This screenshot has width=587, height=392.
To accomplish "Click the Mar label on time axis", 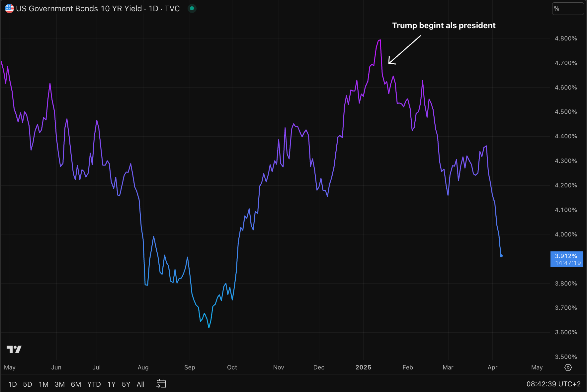I will pyautogui.click(x=448, y=367).
